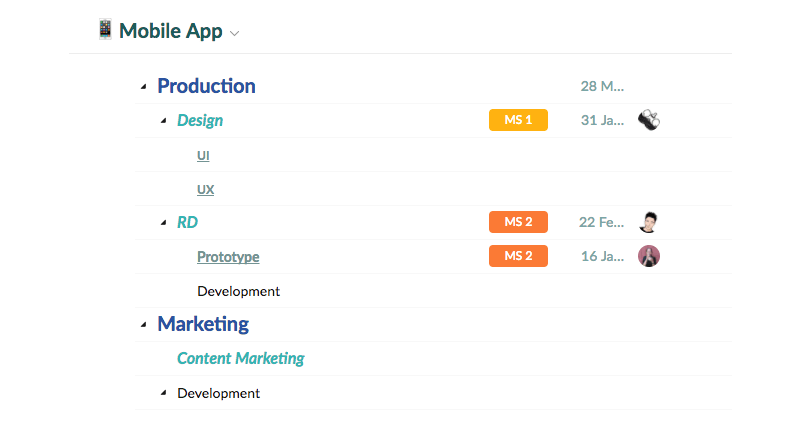Click the MS 2 tag on Prototype row
This screenshot has width=800, height=425.
pyautogui.click(x=518, y=256)
